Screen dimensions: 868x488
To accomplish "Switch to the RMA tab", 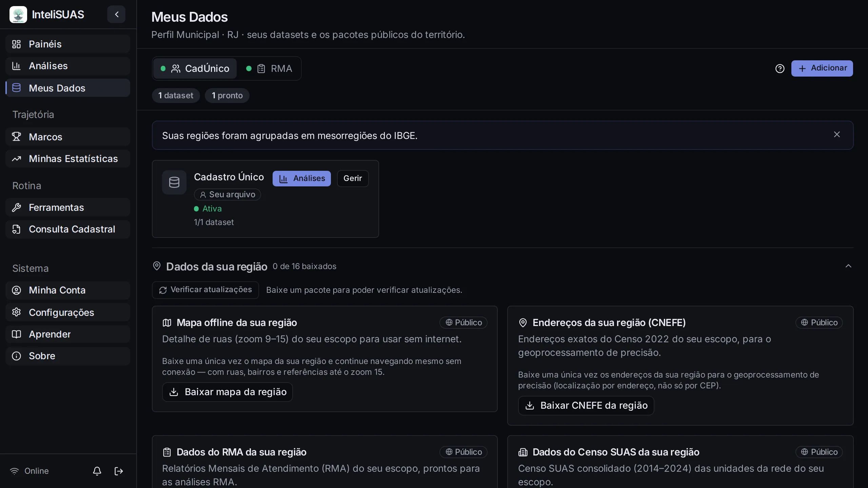I will click(x=269, y=68).
